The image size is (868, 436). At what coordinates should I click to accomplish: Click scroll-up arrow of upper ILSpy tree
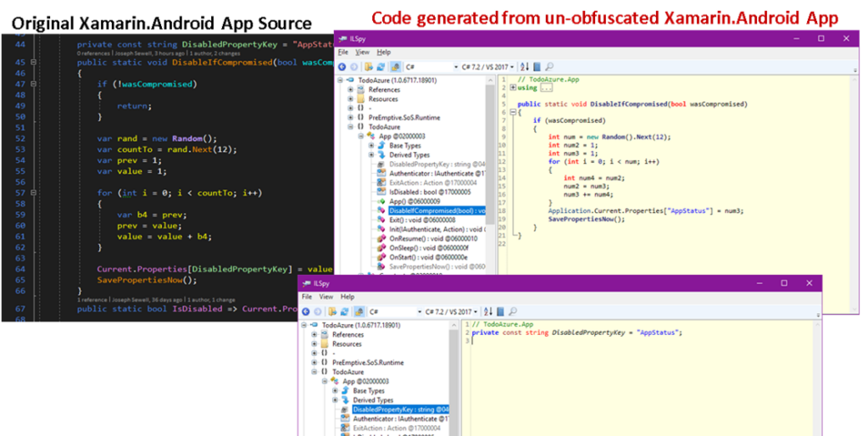(490, 80)
